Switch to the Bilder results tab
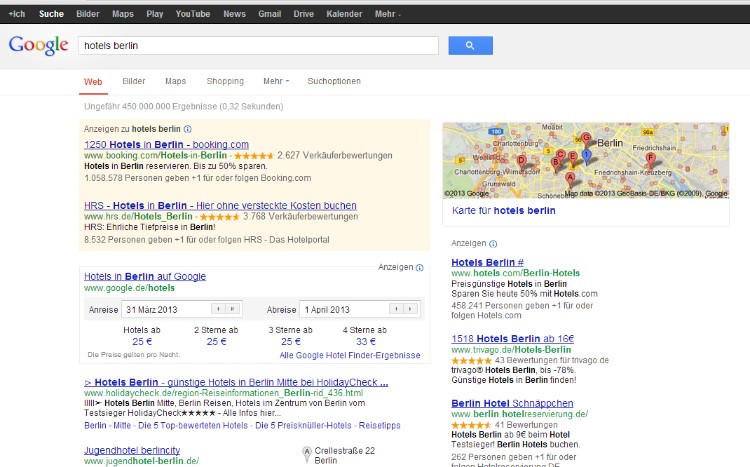Screen dimensions: 750x467 tap(133, 81)
